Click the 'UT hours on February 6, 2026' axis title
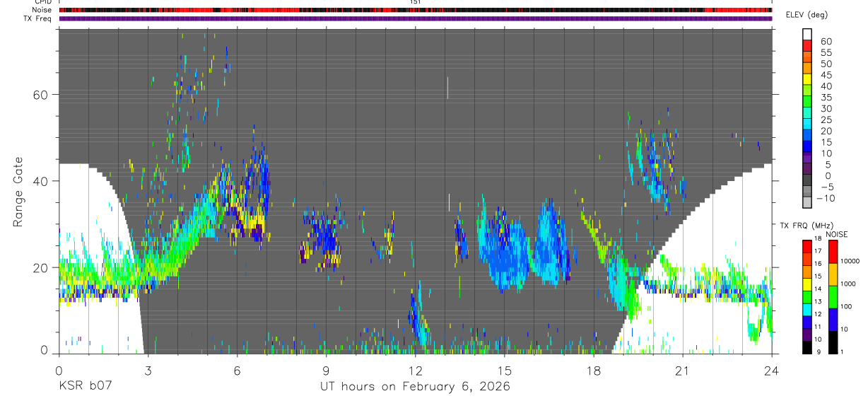Screen dimensions: 868x401 [415, 387]
